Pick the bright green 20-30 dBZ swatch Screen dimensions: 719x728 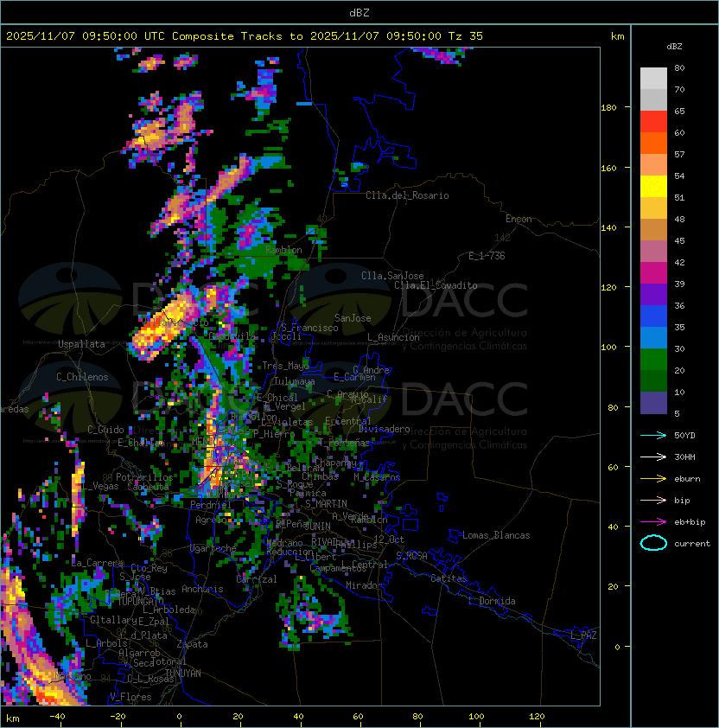click(x=653, y=360)
